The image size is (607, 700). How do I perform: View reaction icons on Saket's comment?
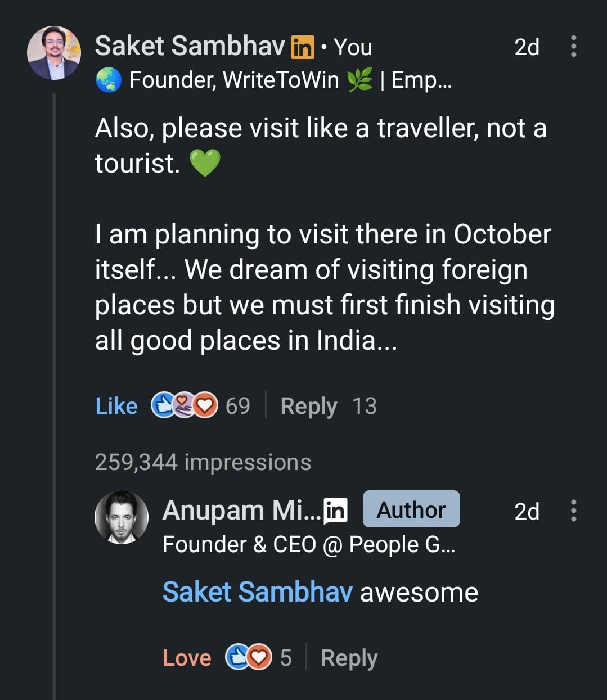185,405
